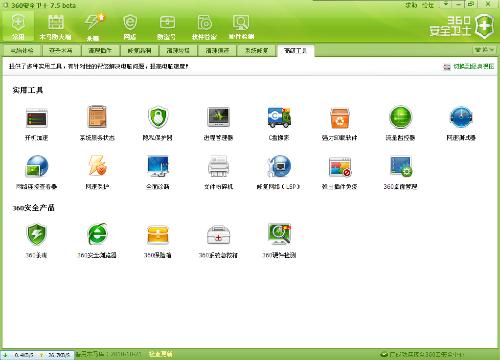Launch the 开机加速 boot speed-up tool

(x=37, y=123)
